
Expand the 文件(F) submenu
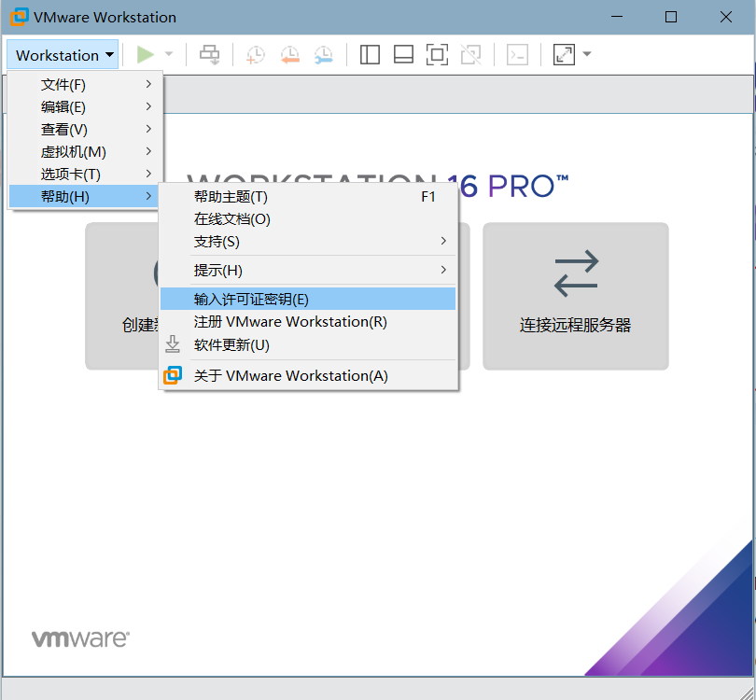tap(85, 84)
